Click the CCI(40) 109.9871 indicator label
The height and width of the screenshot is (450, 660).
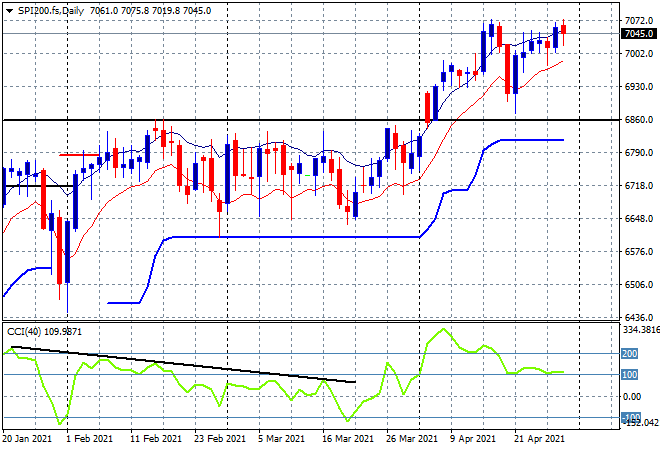click(44, 332)
